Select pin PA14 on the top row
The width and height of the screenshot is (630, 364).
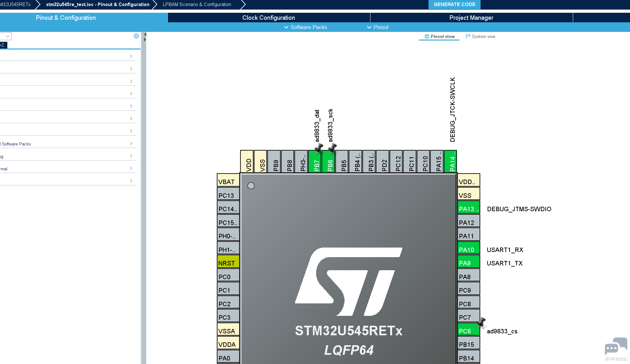(x=451, y=161)
